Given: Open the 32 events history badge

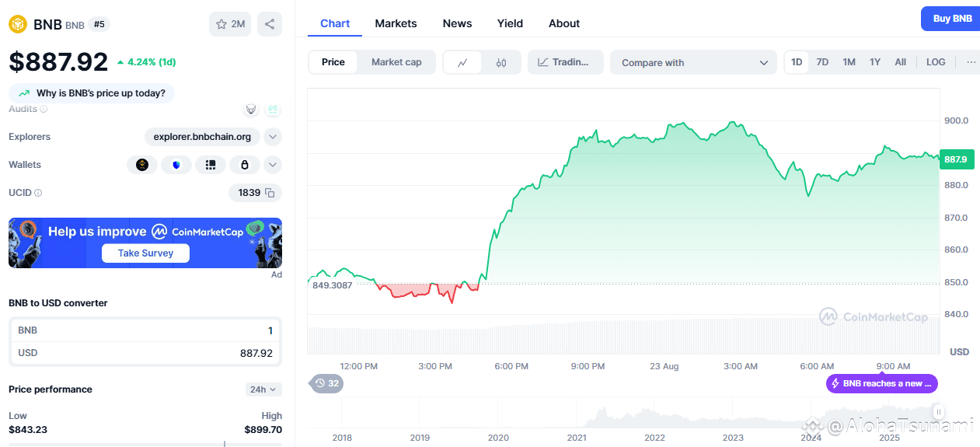Looking at the screenshot, I should pos(326,383).
